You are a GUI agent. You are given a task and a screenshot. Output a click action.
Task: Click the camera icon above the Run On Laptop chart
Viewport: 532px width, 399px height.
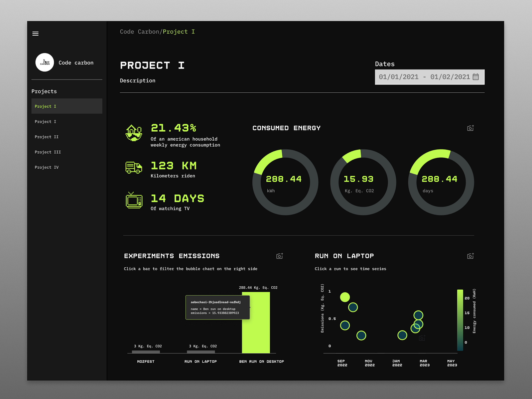pos(470,256)
